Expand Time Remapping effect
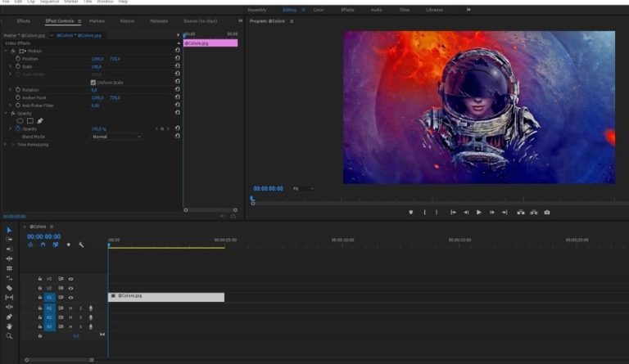 coord(6,144)
